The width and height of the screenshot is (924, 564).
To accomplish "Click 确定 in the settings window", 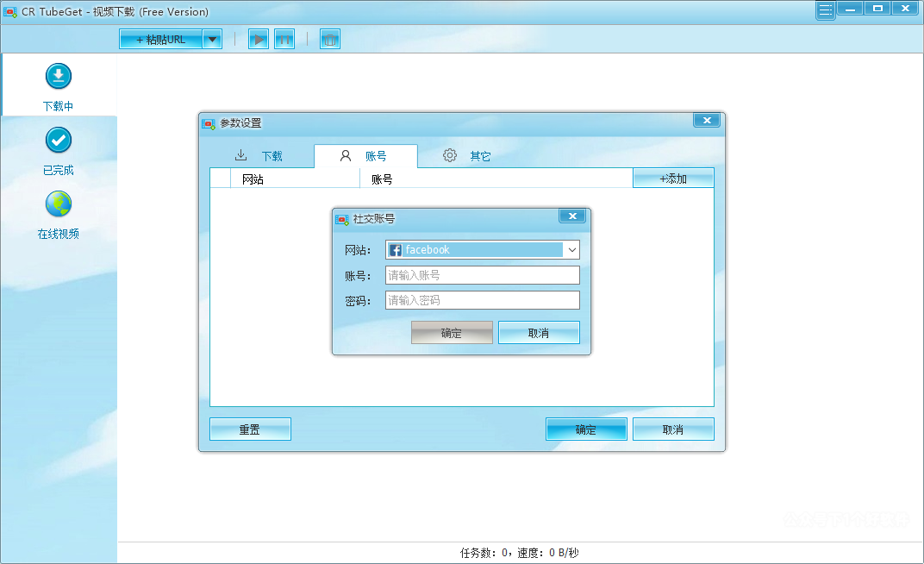I will coord(586,429).
